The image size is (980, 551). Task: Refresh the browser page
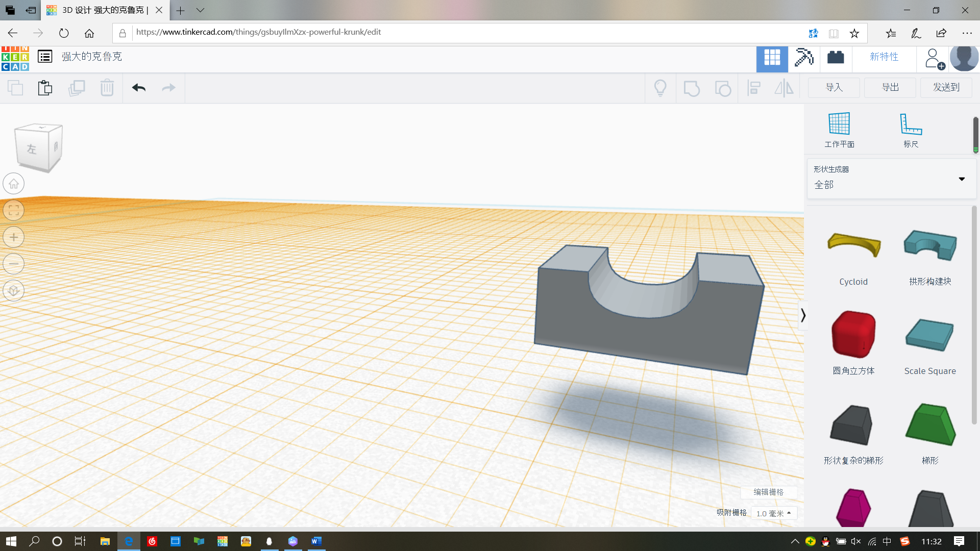pos(64,33)
